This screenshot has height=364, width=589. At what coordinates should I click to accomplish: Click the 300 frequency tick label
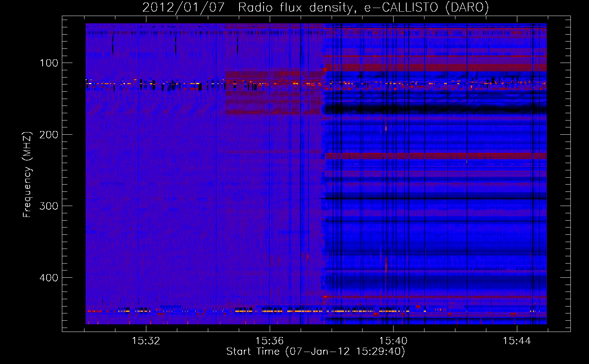pyautogui.click(x=49, y=206)
